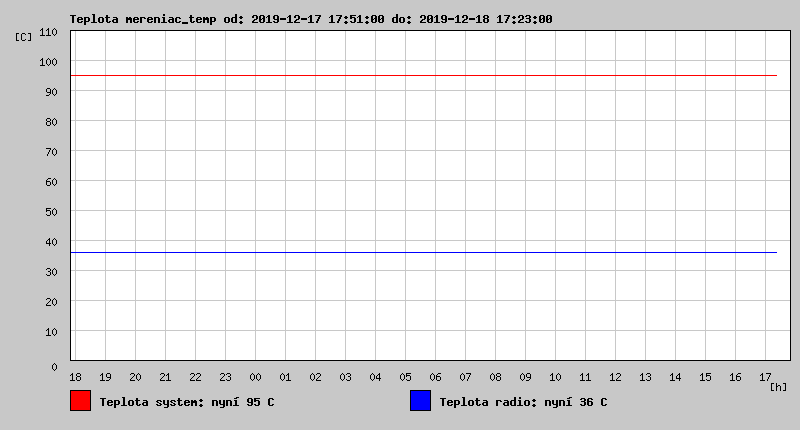Click the 0 y-axis value

coord(55,367)
